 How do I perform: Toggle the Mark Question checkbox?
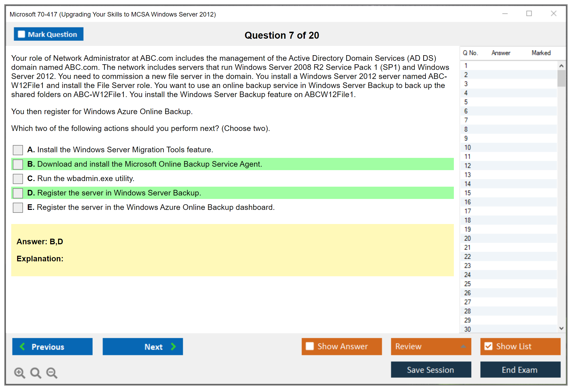(21, 34)
